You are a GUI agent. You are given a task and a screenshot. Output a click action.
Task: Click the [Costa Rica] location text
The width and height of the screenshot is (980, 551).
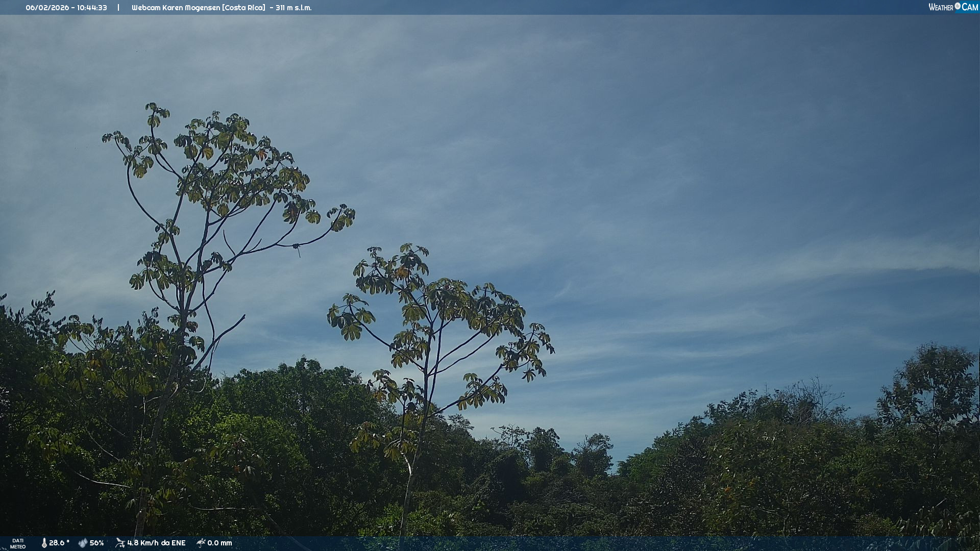pyautogui.click(x=243, y=8)
